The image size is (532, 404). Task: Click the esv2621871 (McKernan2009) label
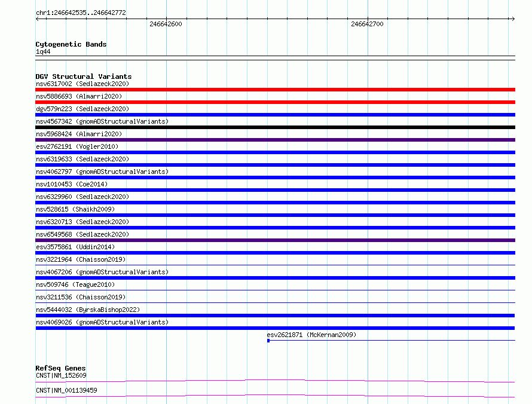(x=311, y=335)
